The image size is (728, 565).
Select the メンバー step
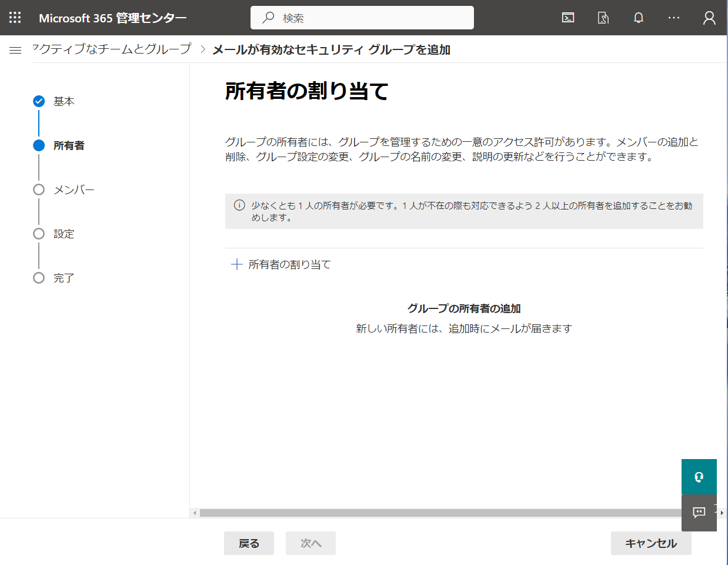tap(74, 190)
